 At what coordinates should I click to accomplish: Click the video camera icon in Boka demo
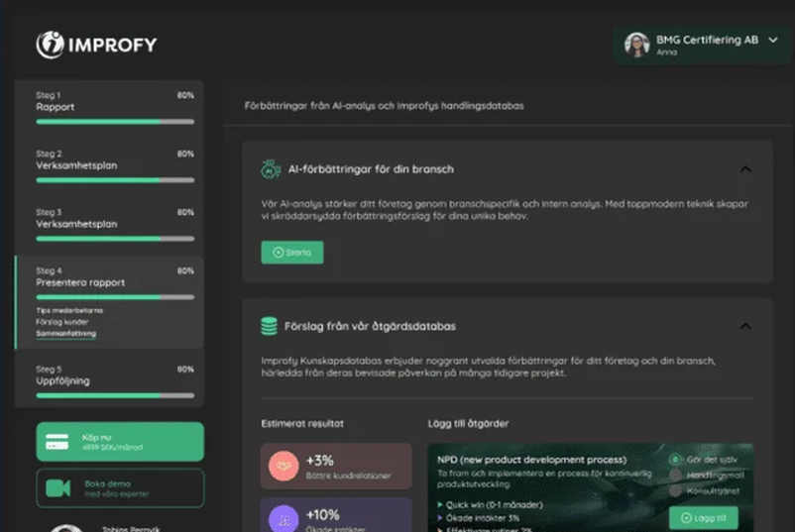pyautogui.click(x=58, y=488)
